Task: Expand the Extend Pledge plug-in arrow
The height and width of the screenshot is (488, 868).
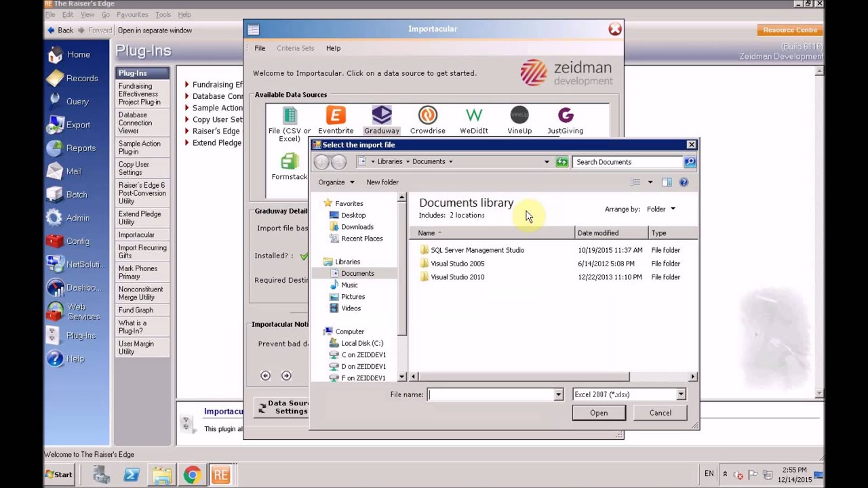Action: click(187, 142)
